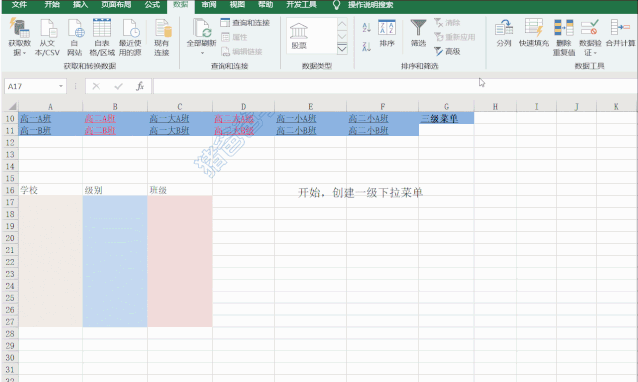Screen dimensions: 638x382
Task: Import From Table/Range (自表格/区域)
Action: click(x=102, y=37)
